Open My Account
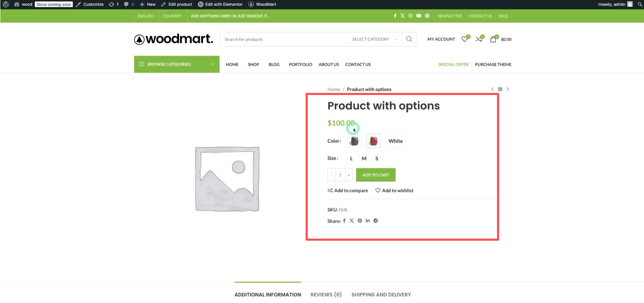This screenshot has width=644, height=303. [441, 39]
